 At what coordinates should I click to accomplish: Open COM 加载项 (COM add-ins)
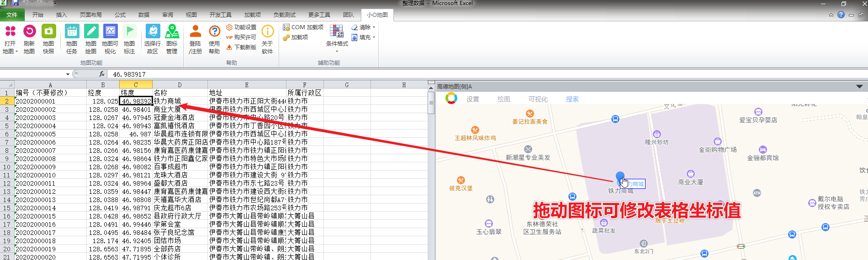(303, 27)
